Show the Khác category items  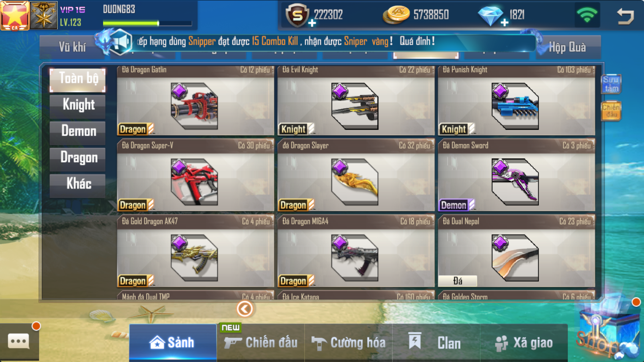click(78, 184)
